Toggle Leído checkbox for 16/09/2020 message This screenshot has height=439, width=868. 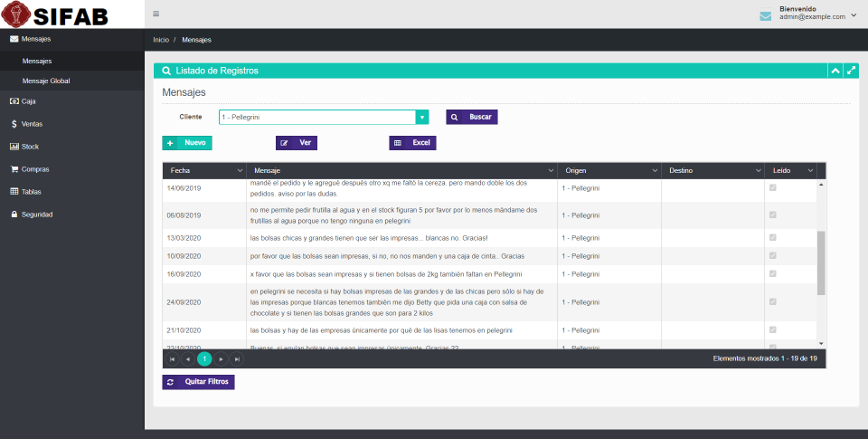click(x=771, y=273)
